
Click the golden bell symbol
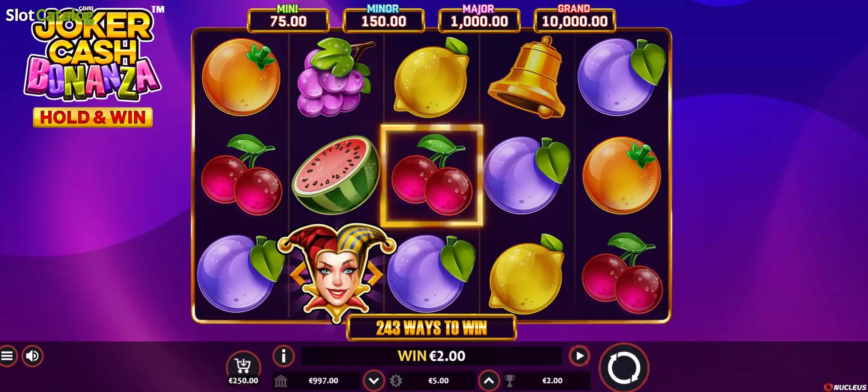coord(527,77)
